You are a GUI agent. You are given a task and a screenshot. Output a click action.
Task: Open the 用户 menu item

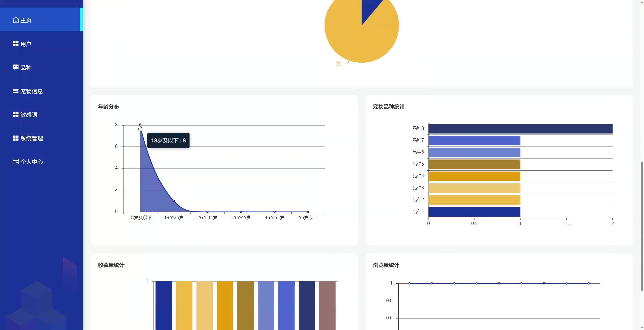coord(26,44)
